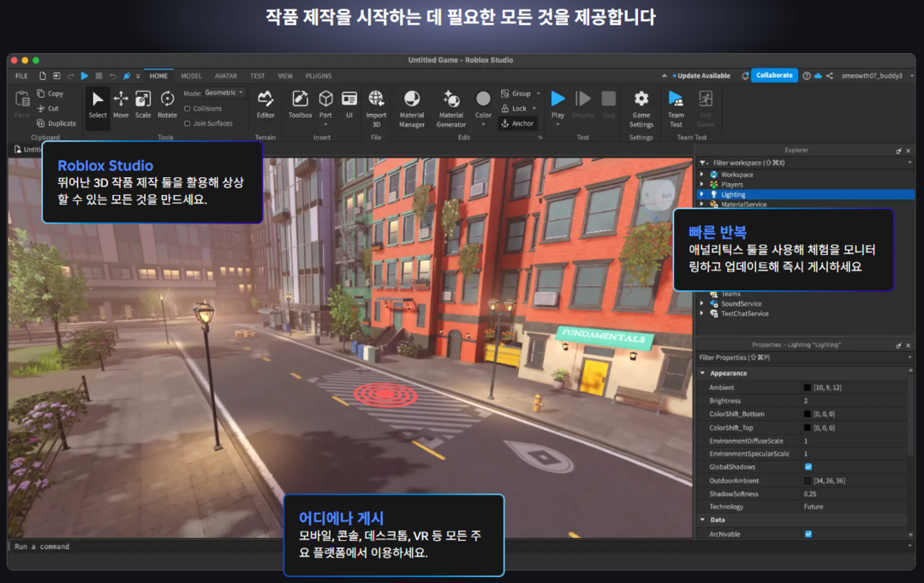Open the Geometric mode dropdown
This screenshot has height=583, width=924.
coord(224,93)
